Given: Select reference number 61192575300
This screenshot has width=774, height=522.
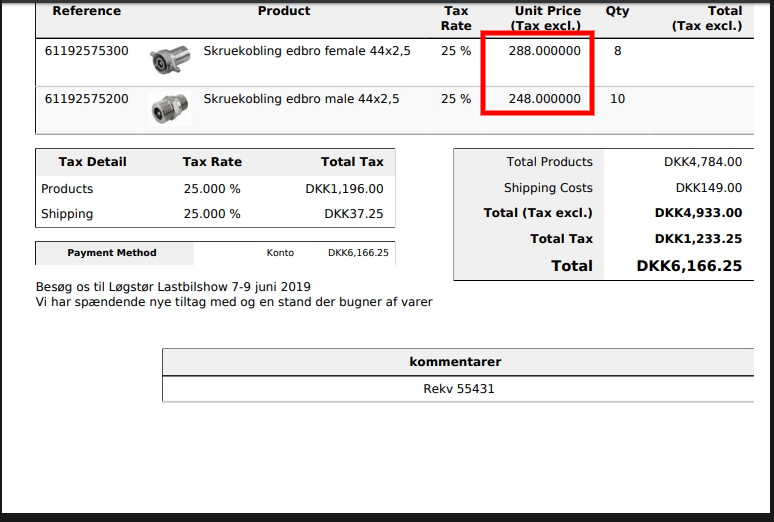Looking at the screenshot, I should coord(86,51).
